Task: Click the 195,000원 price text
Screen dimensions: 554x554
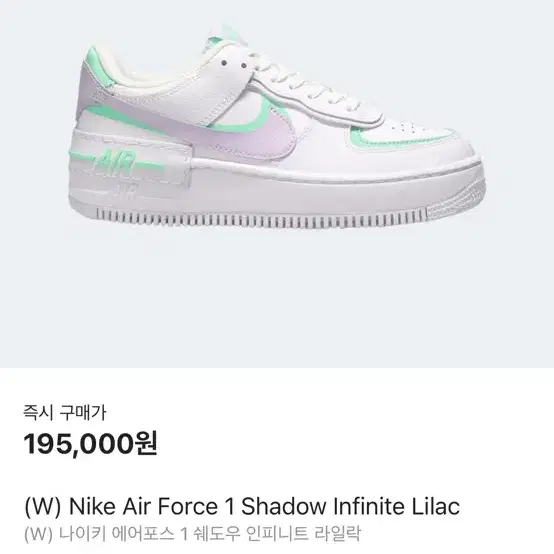Action: pyautogui.click(x=90, y=444)
